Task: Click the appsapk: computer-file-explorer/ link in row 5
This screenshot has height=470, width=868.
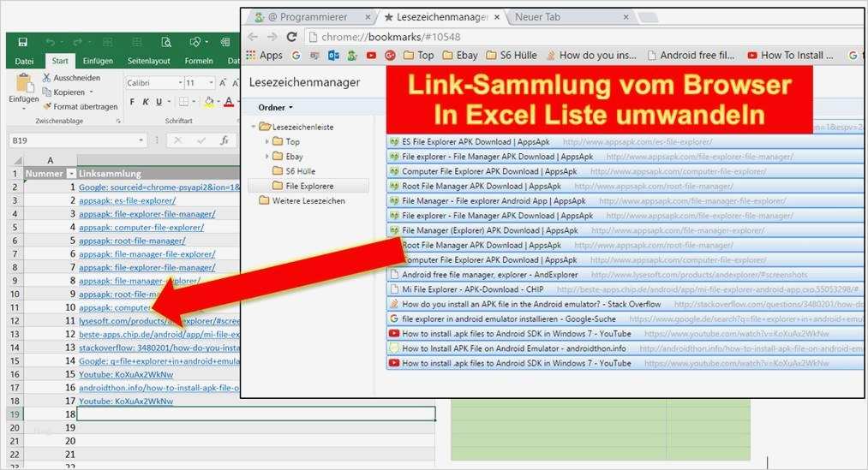Action: coord(141,227)
